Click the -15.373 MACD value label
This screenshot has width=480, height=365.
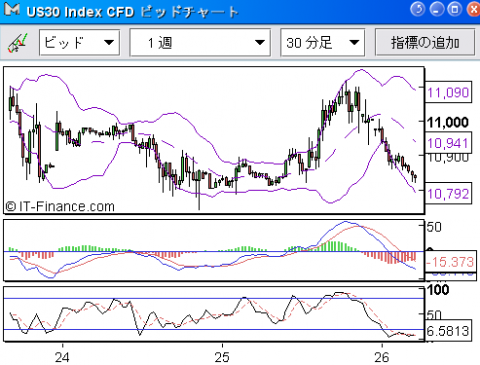450,262
